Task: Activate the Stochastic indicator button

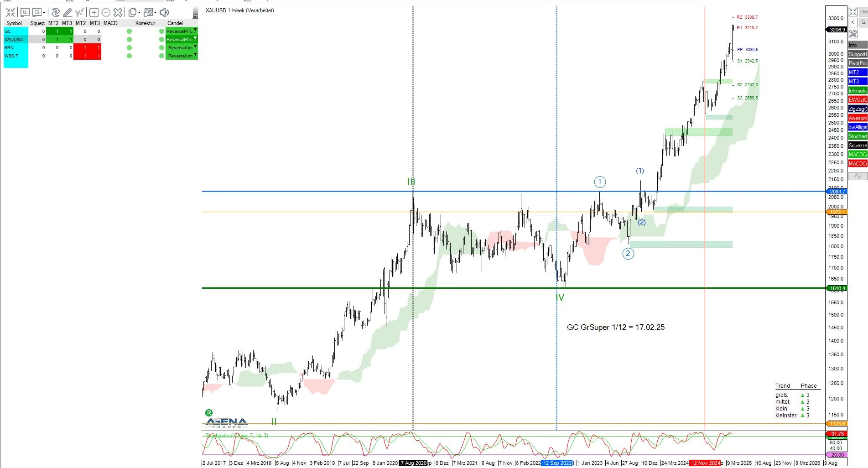Action: [x=857, y=136]
